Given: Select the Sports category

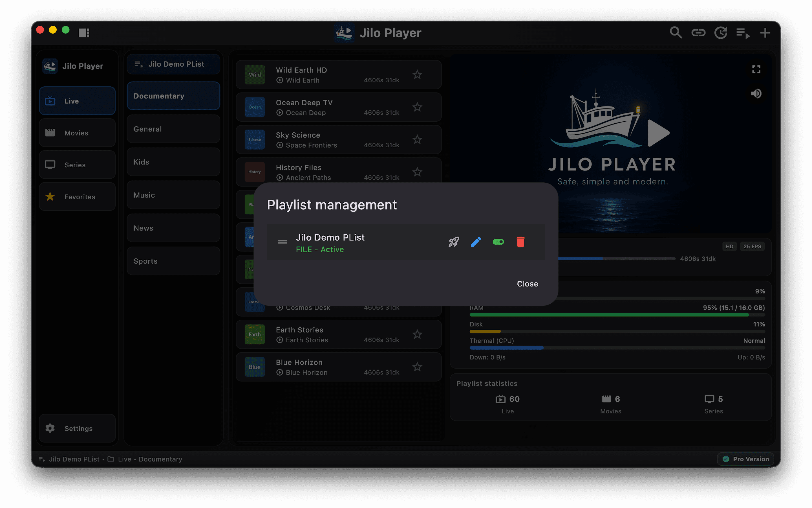Looking at the screenshot, I should pos(173,261).
